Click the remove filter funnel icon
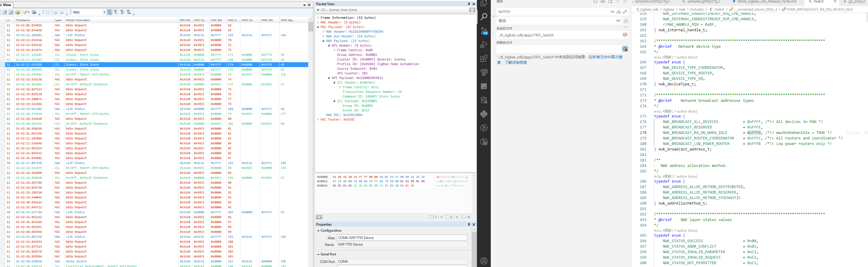This screenshot has height=267, width=868. (129, 12)
